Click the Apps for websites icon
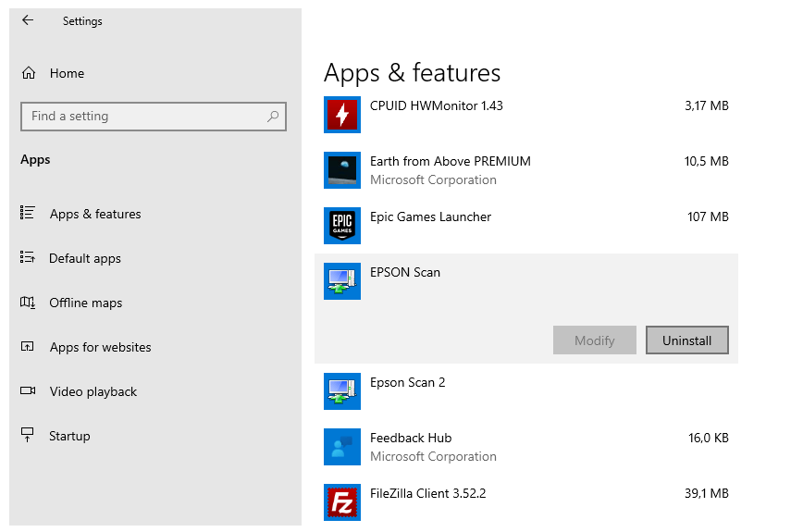The width and height of the screenshot is (803, 532). click(27, 347)
